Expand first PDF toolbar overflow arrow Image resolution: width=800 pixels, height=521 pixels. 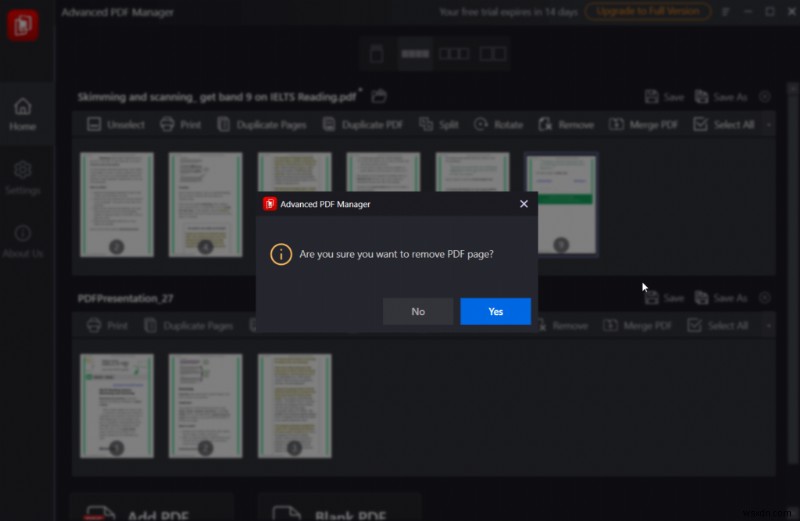768,125
